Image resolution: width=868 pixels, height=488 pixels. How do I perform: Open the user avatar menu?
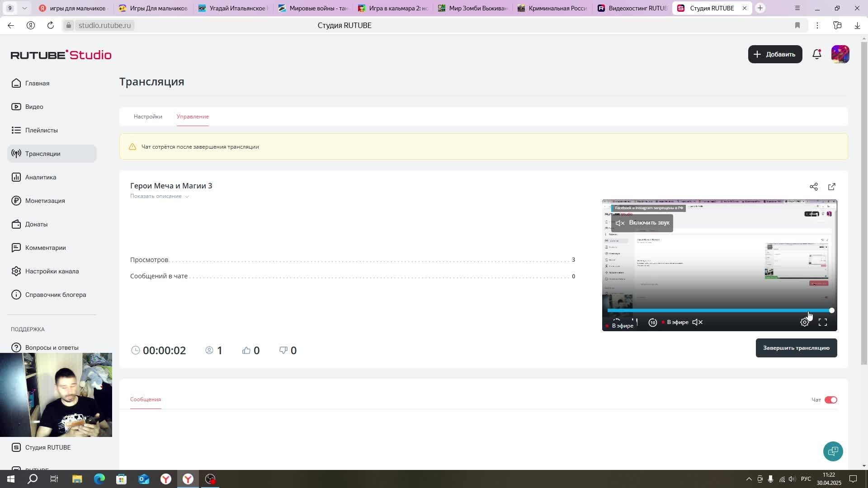coord(840,54)
